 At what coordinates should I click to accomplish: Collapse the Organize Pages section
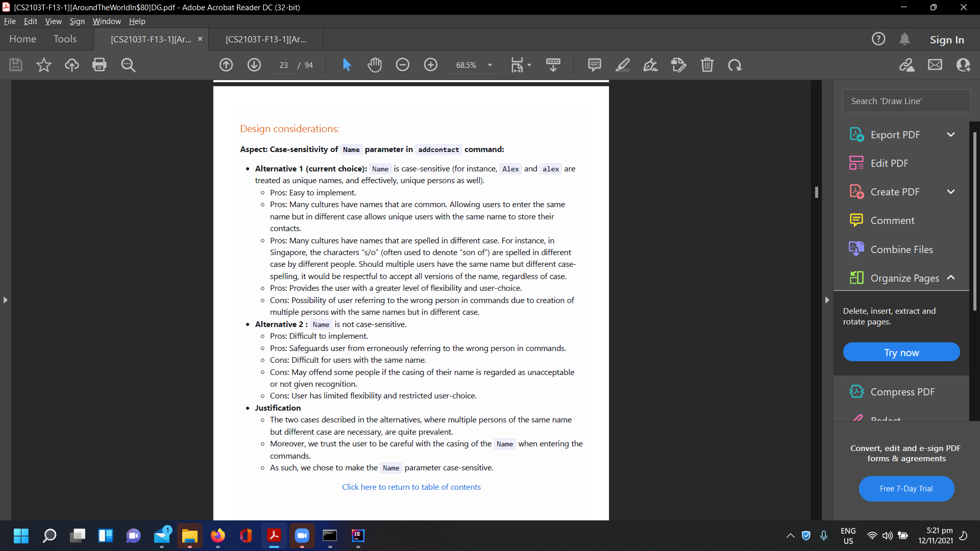[951, 278]
